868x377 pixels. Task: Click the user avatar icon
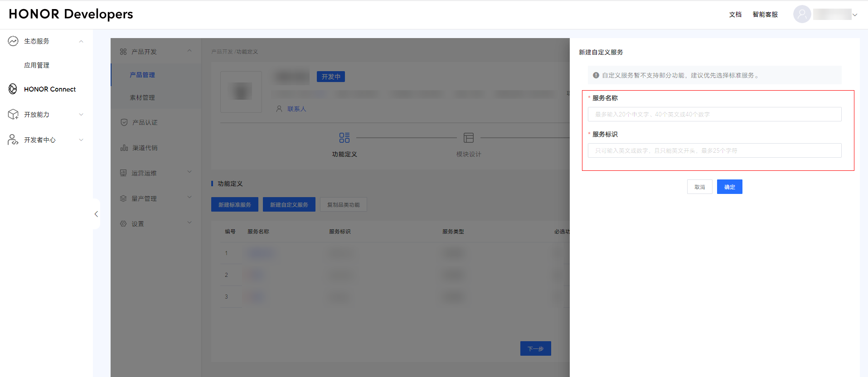coord(801,14)
